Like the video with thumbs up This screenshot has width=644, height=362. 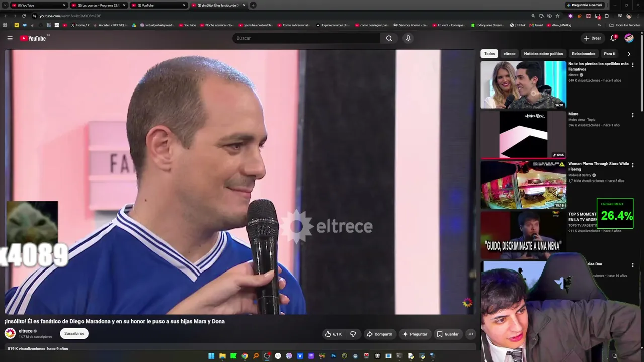[333, 334]
